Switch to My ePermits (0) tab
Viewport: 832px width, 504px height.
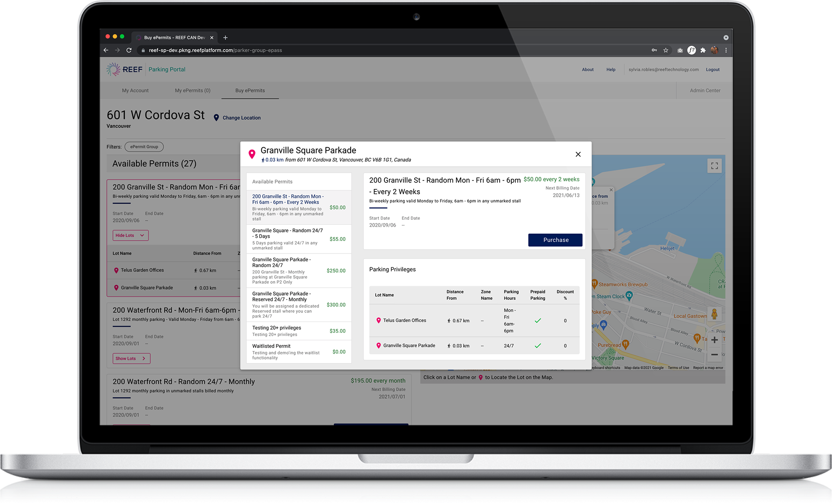192,91
